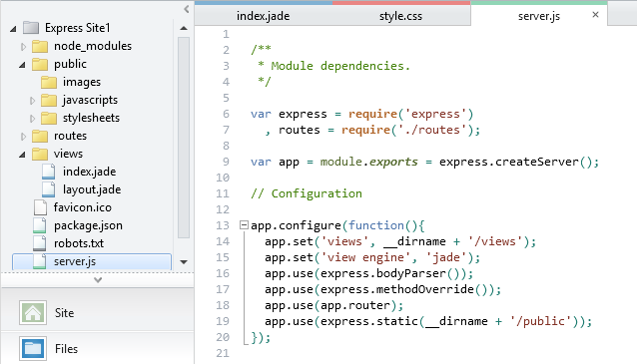Image resolution: width=637 pixels, height=364 pixels.
Task: Select the routes folder label
Action: point(70,136)
